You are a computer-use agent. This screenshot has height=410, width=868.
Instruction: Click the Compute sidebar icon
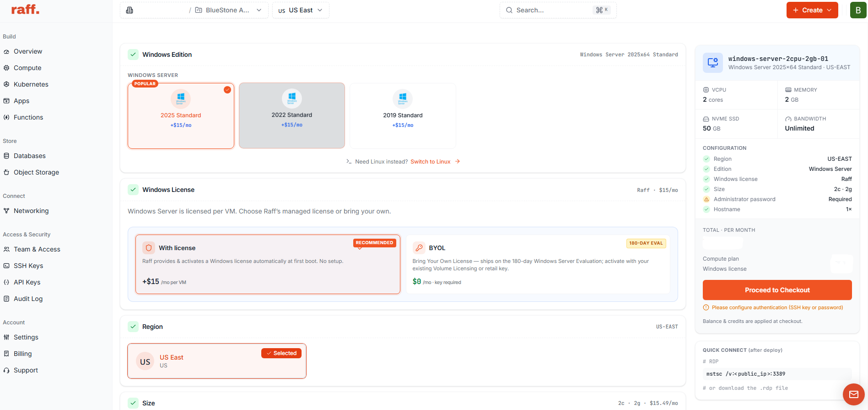coord(6,68)
